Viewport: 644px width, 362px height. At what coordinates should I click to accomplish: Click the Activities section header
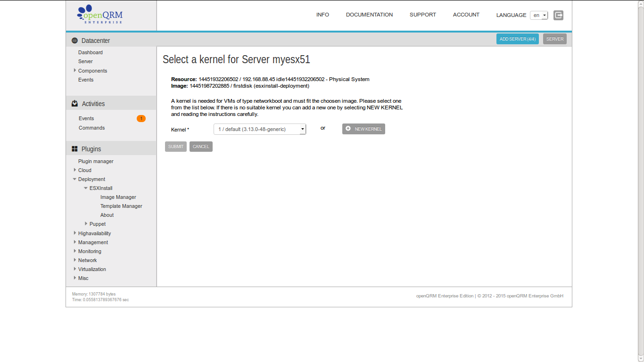[111, 104]
